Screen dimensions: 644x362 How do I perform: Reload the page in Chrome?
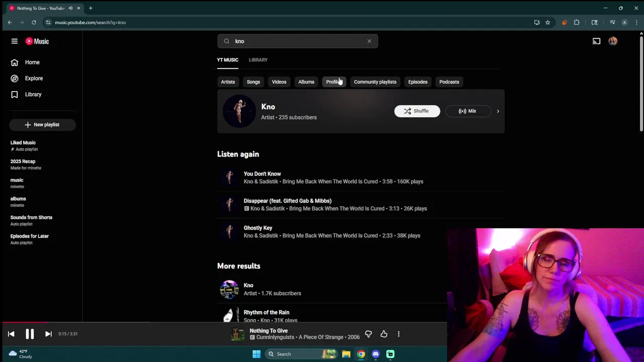point(34,22)
